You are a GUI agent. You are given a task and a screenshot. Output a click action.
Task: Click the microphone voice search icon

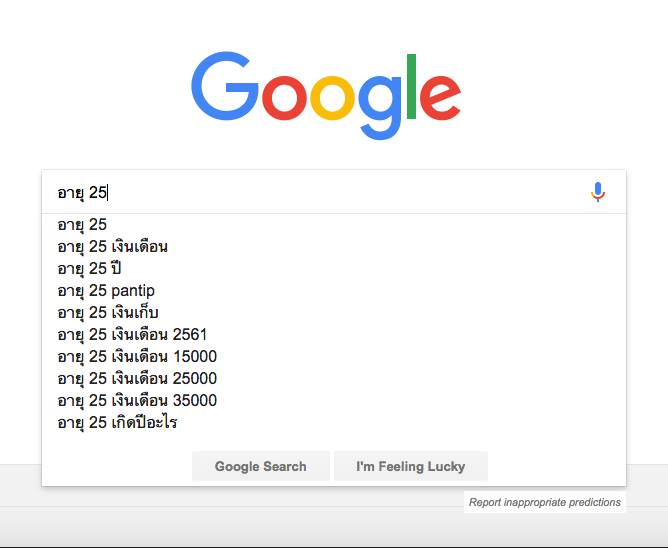tap(598, 192)
